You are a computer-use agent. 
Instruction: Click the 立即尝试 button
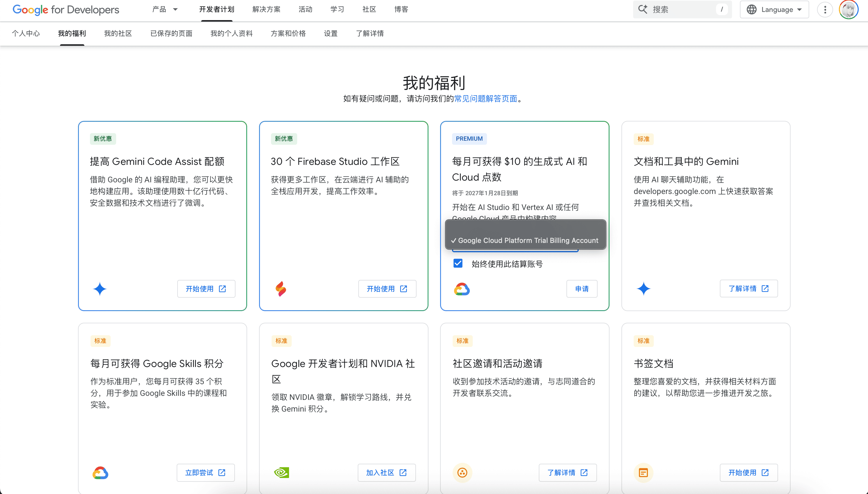click(206, 473)
